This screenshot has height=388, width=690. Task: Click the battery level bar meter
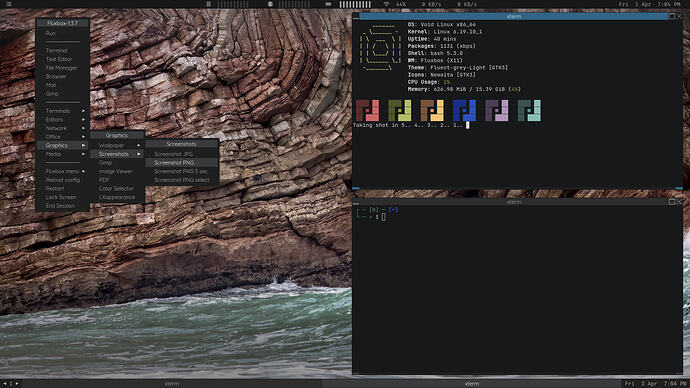(x=355, y=4)
